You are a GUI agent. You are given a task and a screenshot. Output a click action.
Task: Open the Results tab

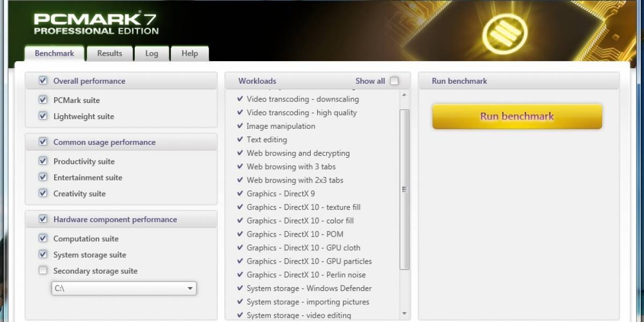click(x=109, y=54)
